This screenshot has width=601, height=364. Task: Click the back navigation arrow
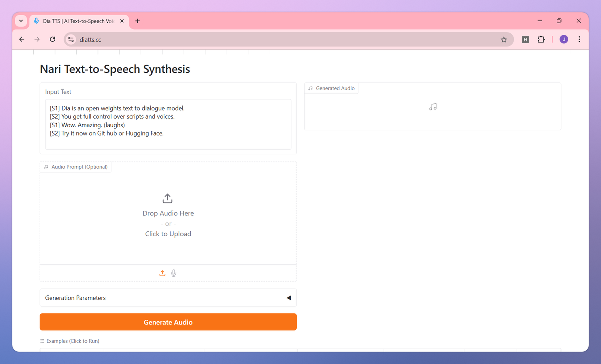[x=21, y=39]
